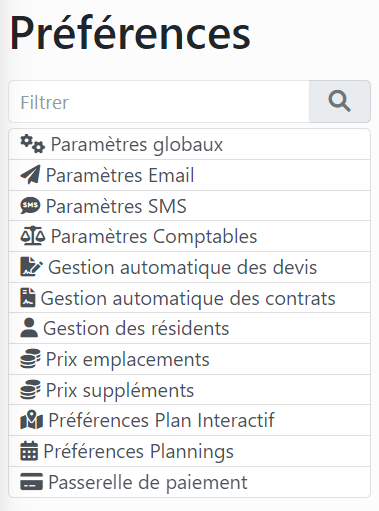Click the credit card icon for paiement
Viewport: 379px width, 511px height.
click(31, 482)
